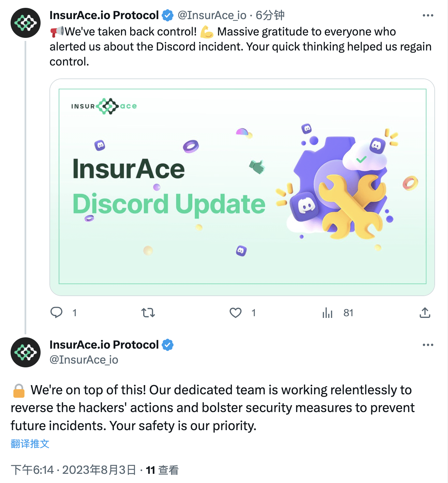Click the 下午6:14 date link
Screen dimensions: 448x483
click(32, 469)
